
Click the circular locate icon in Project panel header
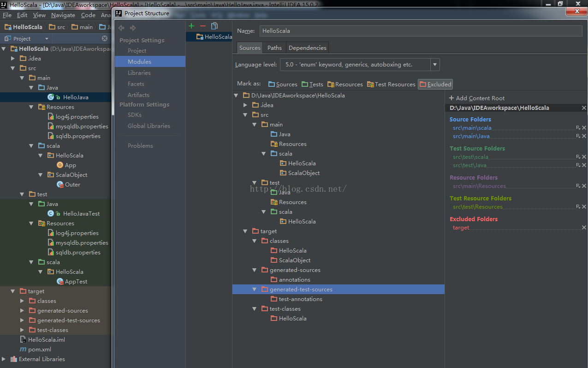[x=105, y=38]
